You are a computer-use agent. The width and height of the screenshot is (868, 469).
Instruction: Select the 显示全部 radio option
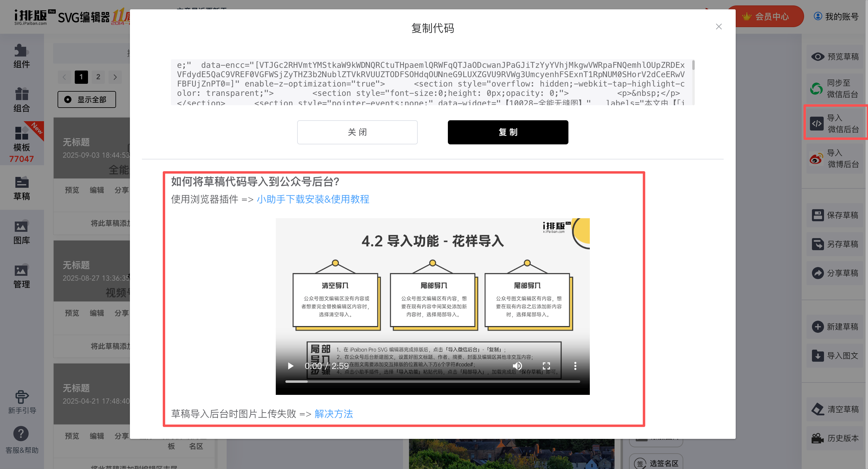68,99
